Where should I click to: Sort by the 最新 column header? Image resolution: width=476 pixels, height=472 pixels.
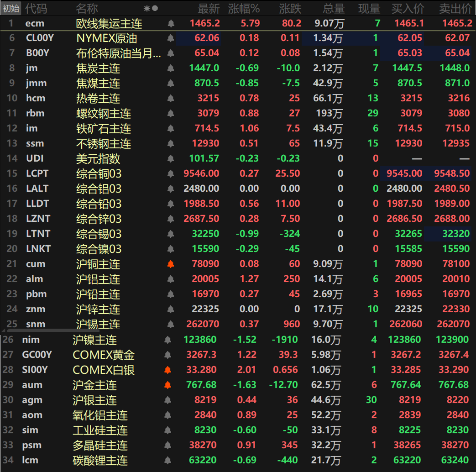tap(209, 9)
